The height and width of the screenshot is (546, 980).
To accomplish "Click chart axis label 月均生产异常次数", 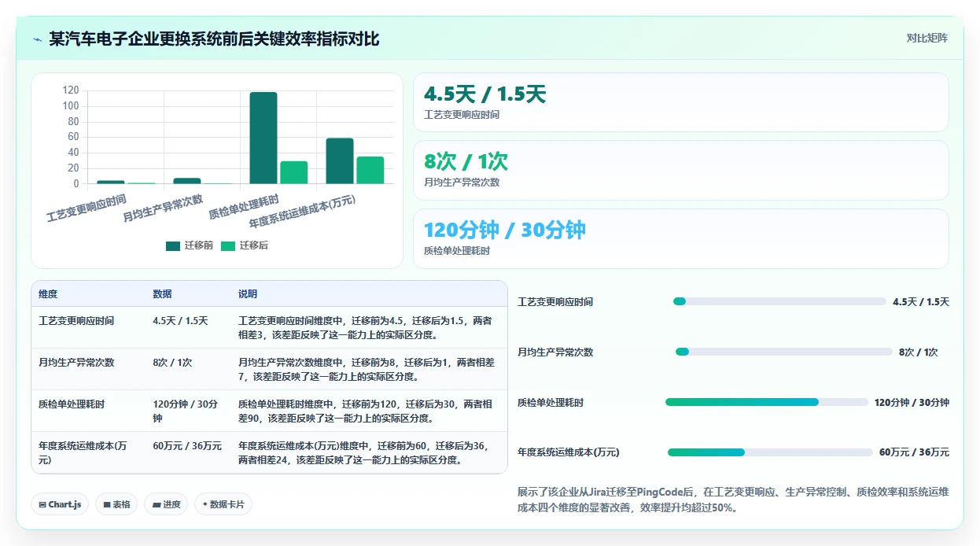I will (x=163, y=208).
